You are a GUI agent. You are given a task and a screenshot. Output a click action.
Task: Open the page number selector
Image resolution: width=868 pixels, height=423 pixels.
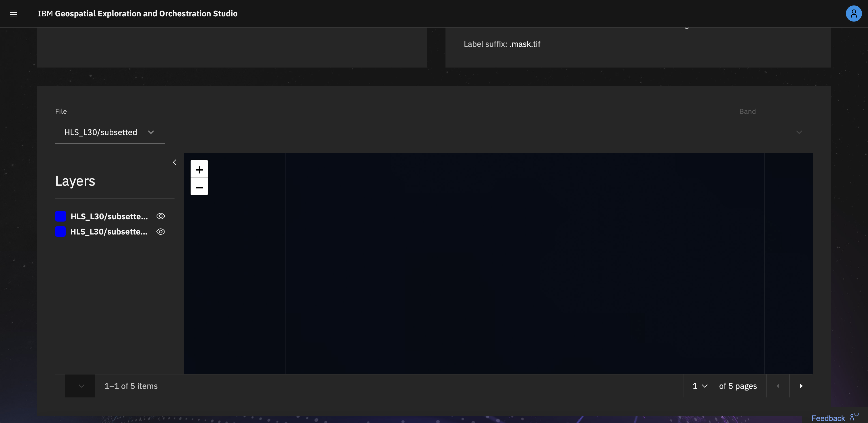[700, 386]
